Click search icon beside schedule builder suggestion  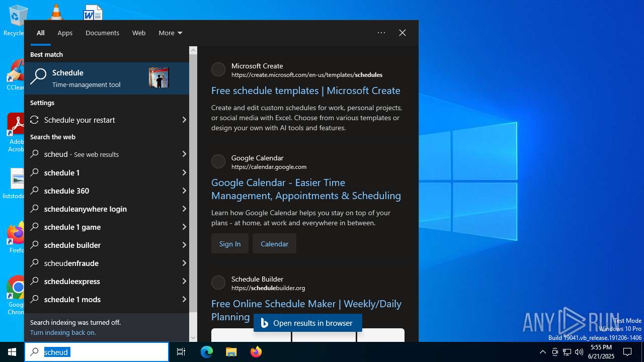tap(35, 245)
